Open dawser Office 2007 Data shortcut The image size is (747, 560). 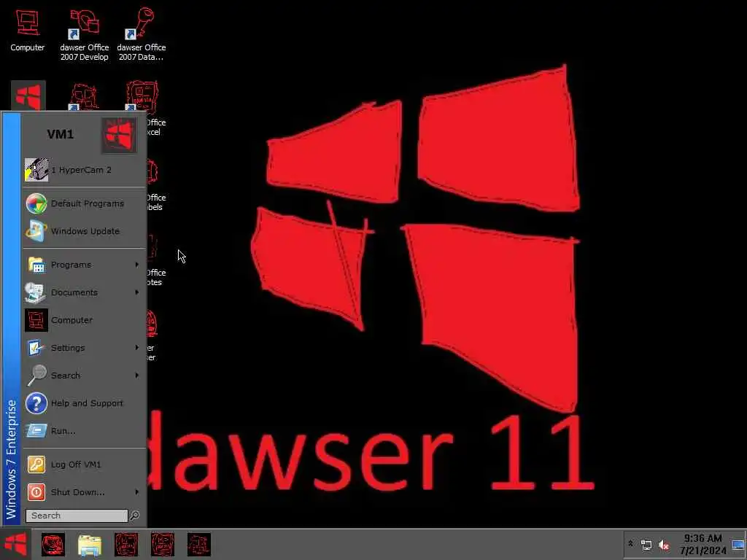pos(141,34)
